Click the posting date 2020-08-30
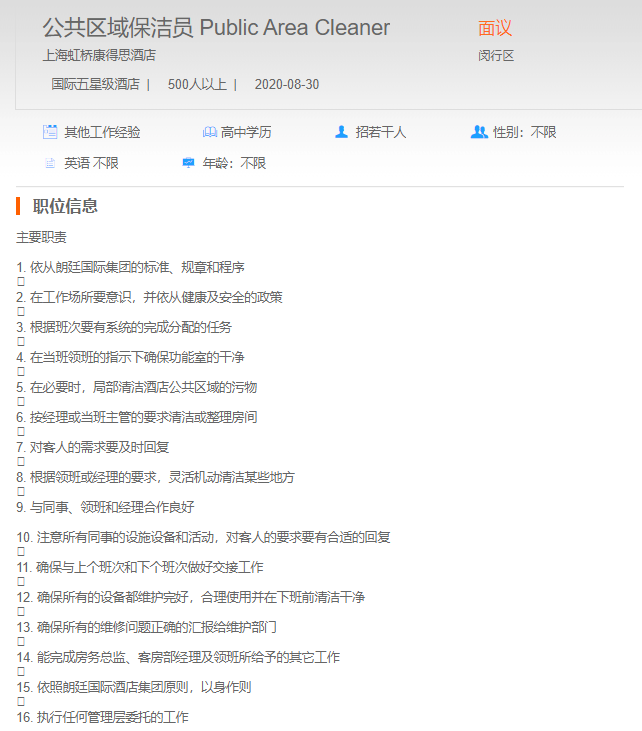The image size is (642, 731). (287, 84)
